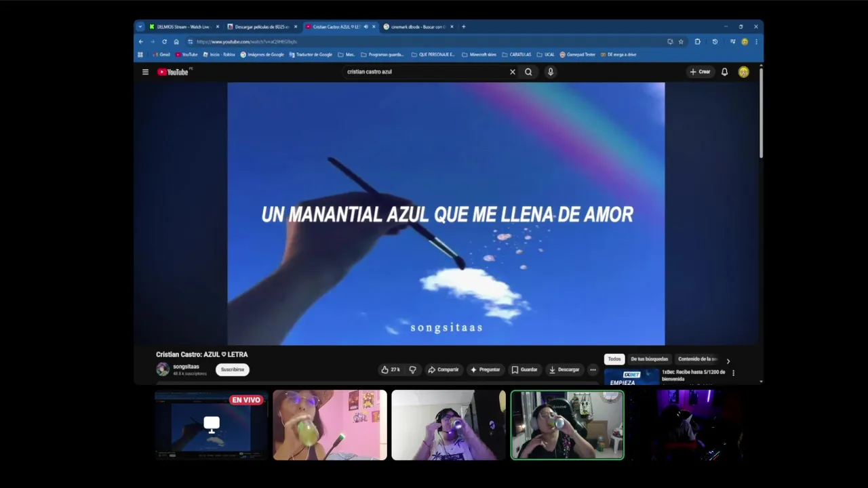
Task: Open the Chrome three-dot menu
Action: 756,41
